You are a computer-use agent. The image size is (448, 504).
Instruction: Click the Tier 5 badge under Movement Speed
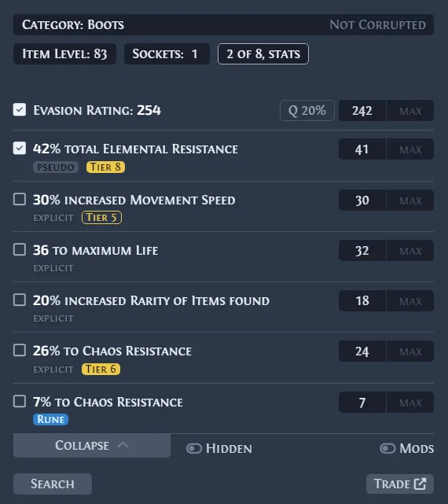(x=101, y=218)
